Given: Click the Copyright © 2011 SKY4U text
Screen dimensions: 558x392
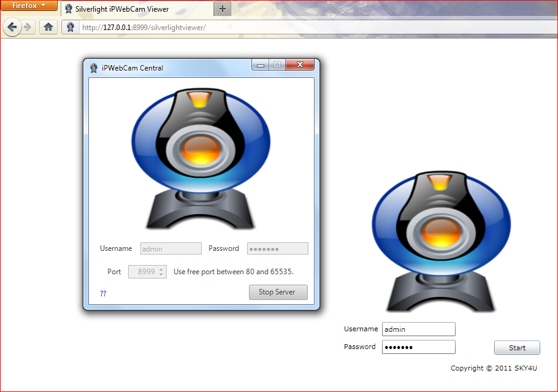Looking at the screenshot, I should click(494, 368).
